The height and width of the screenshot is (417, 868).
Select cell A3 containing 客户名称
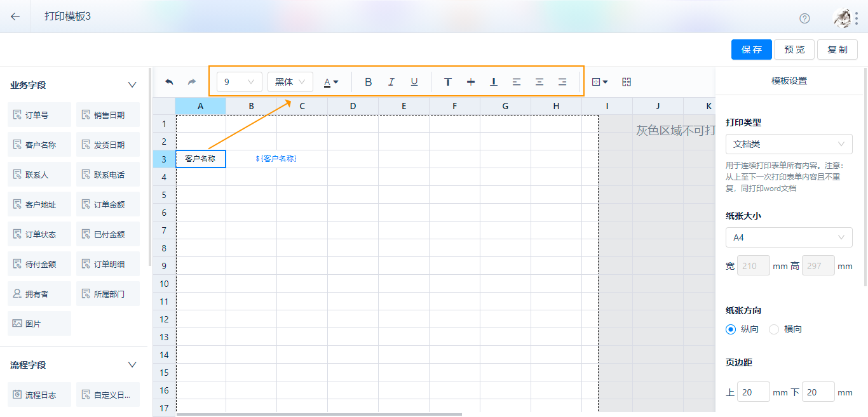(201, 159)
